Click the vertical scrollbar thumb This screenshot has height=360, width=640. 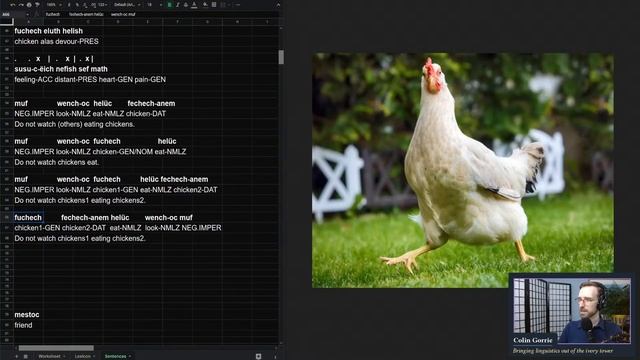[281, 57]
